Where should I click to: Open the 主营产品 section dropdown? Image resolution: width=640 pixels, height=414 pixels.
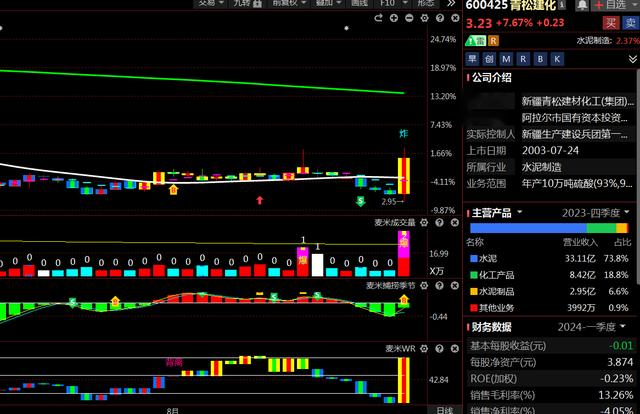pos(520,212)
